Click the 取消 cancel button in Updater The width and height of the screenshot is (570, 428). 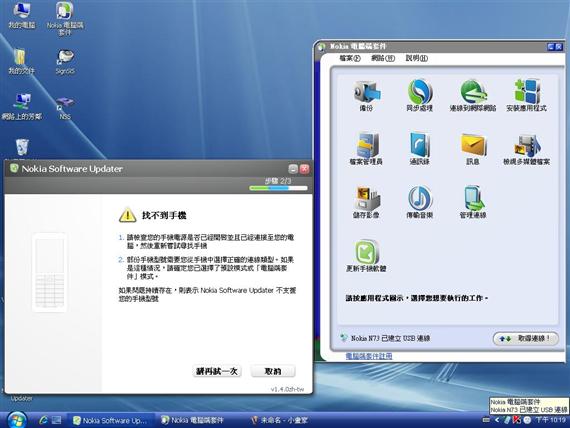click(273, 371)
